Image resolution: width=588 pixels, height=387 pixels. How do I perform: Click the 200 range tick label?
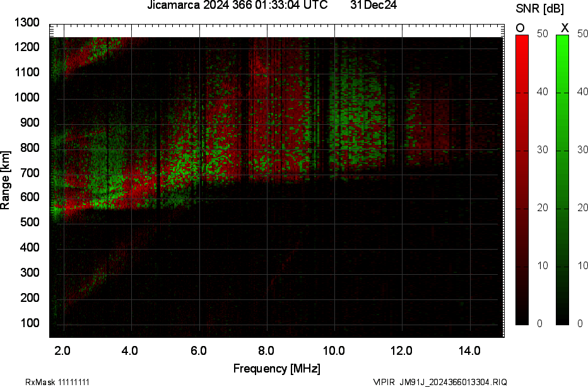30,298
